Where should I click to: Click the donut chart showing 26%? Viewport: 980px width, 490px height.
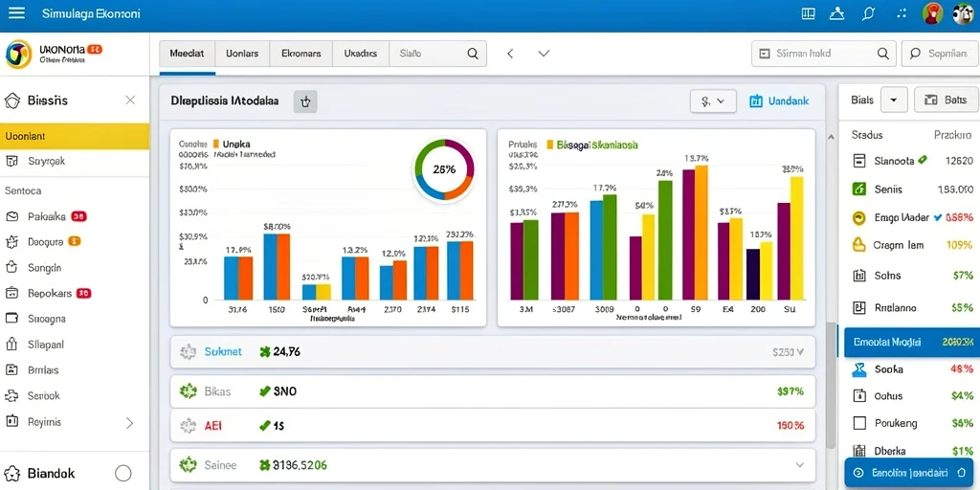click(x=444, y=169)
